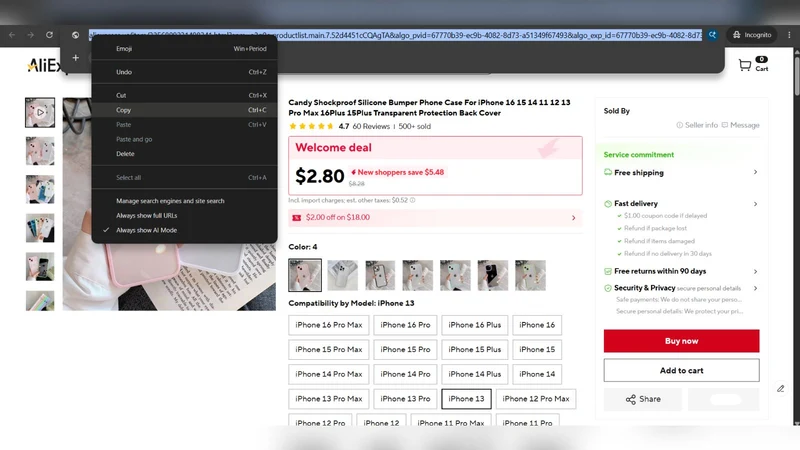Open second product thumbnail in gallery

coord(40,151)
